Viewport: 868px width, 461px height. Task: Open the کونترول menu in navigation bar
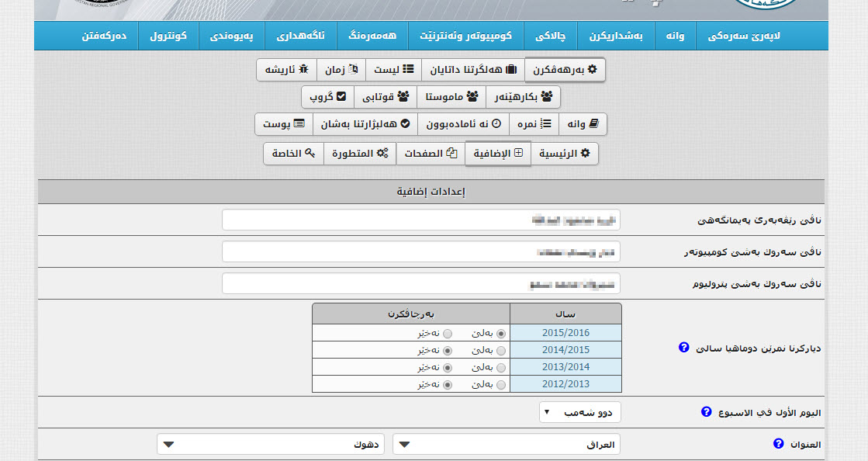point(168,36)
